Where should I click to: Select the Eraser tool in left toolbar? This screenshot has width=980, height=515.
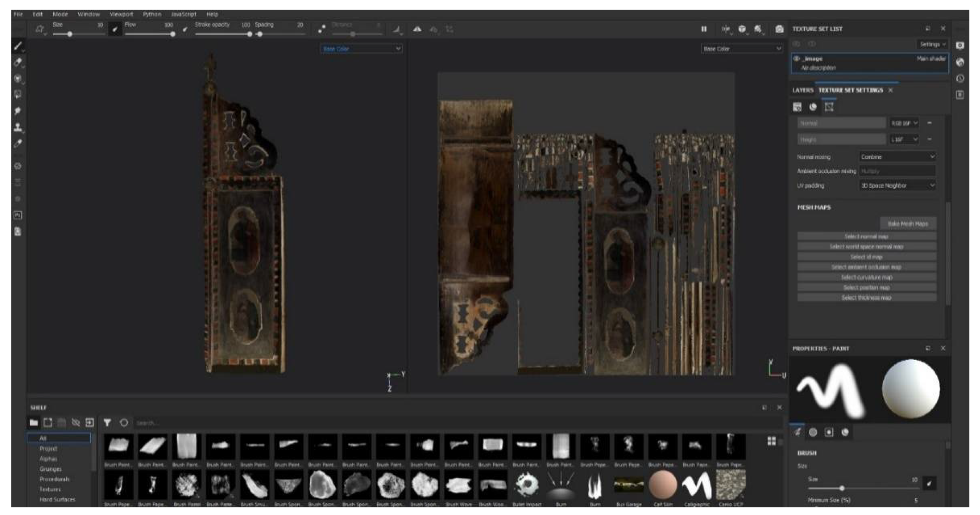[x=17, y=62]
